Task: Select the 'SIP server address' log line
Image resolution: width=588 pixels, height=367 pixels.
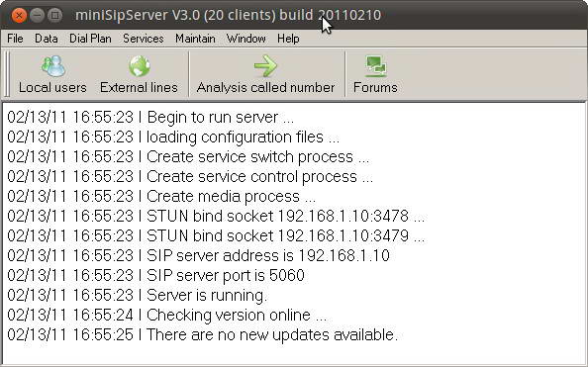Action: click(198, 255)
